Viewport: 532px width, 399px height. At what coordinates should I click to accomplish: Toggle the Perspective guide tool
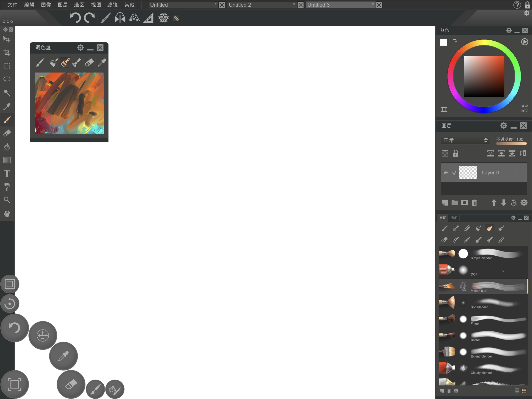tap(134, 18)
